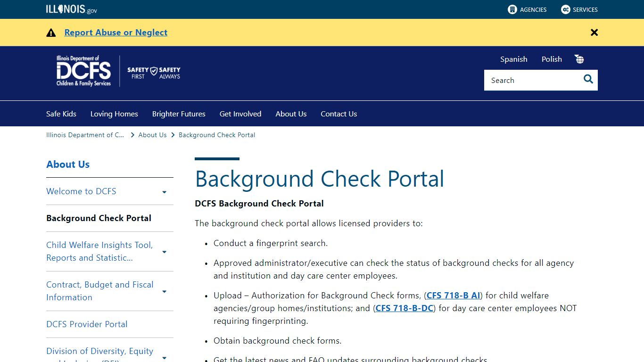This screenshot has height=362, width=644.
Task: Click the Agencies building icon
Action: pos(512,9)
